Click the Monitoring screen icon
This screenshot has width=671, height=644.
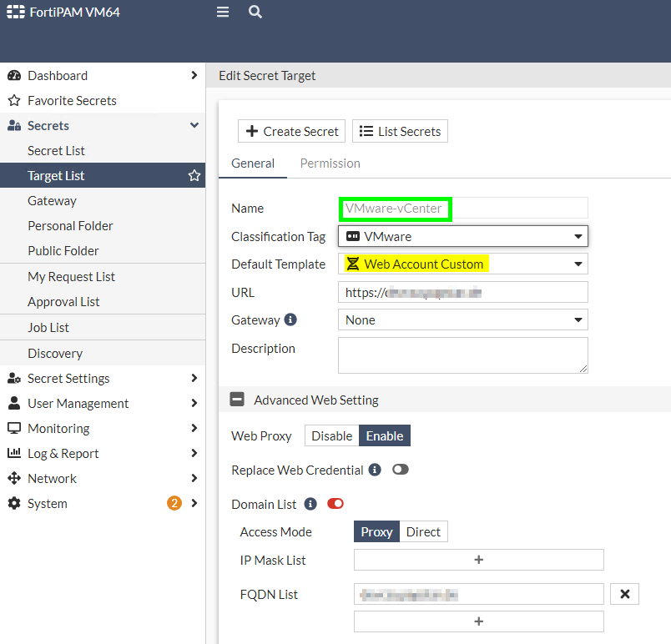[14, 429]
